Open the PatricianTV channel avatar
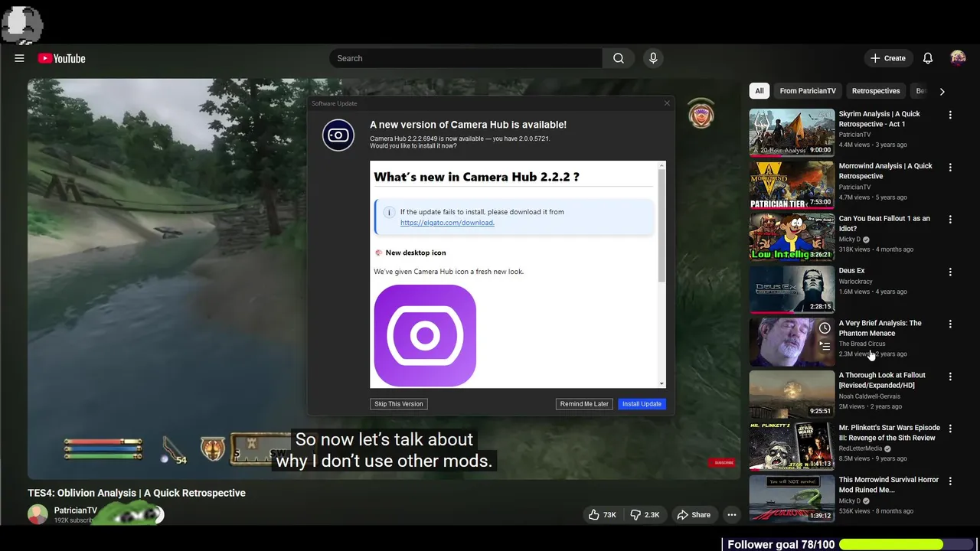The image size is (980, 551). [38, 514]
